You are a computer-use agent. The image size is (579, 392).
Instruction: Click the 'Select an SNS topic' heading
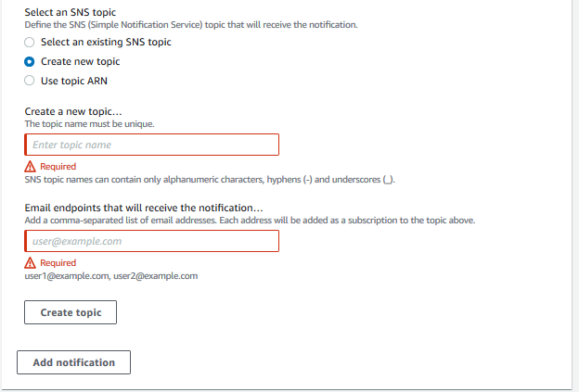coord(71,12)
